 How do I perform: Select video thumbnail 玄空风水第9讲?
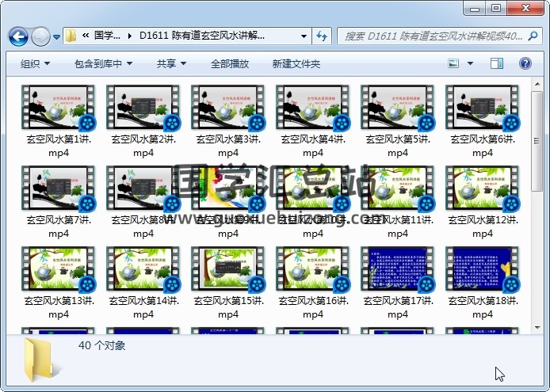click(x=228, y=188)
